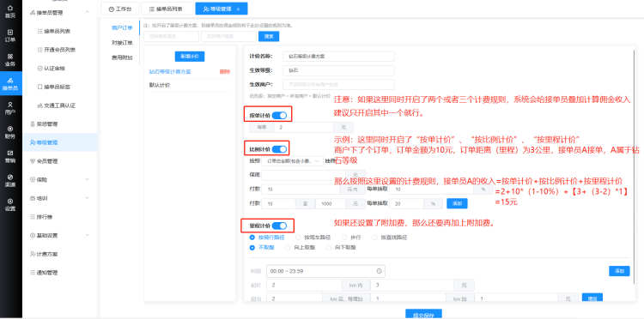The height and width of the screenshot is (319, 644).
Task: Click 添加 in the 时段 row
Action: point(619,271)
